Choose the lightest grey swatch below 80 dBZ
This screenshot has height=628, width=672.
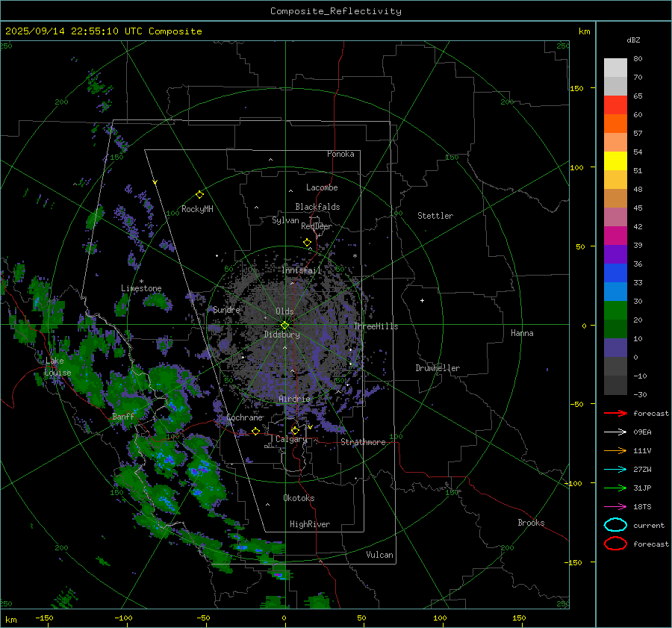tap(615, 68)
